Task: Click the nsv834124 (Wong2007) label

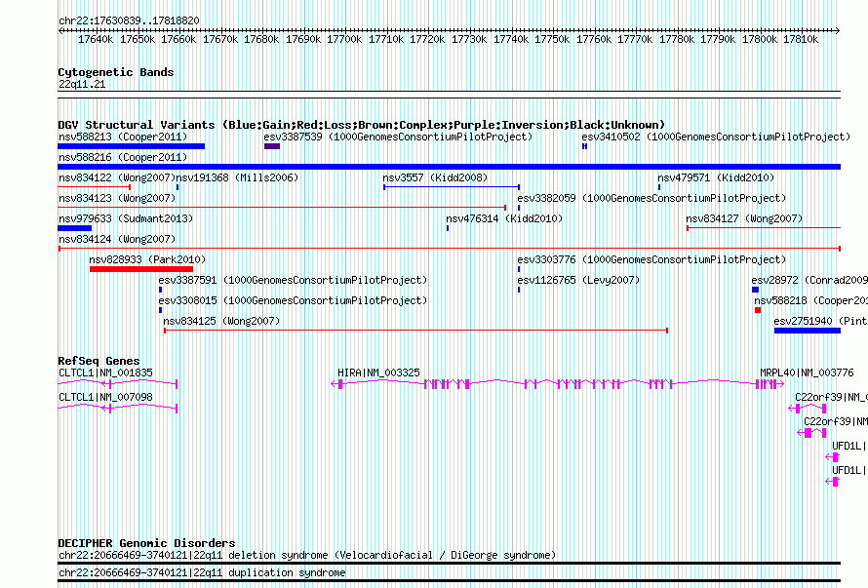Action: pyautogui.click(x=117, y=239)
